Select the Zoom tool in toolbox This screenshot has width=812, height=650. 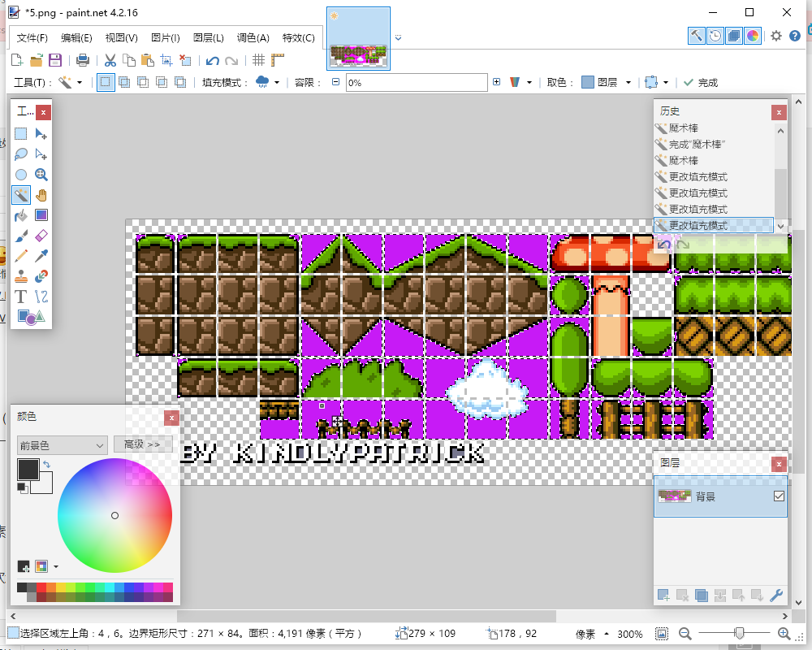41,175
